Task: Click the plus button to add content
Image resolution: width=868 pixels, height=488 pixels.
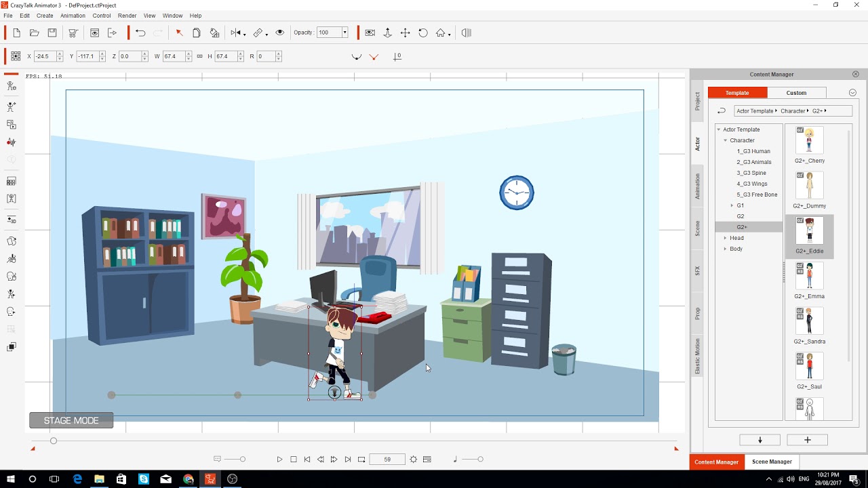Action: pos(807,440)
